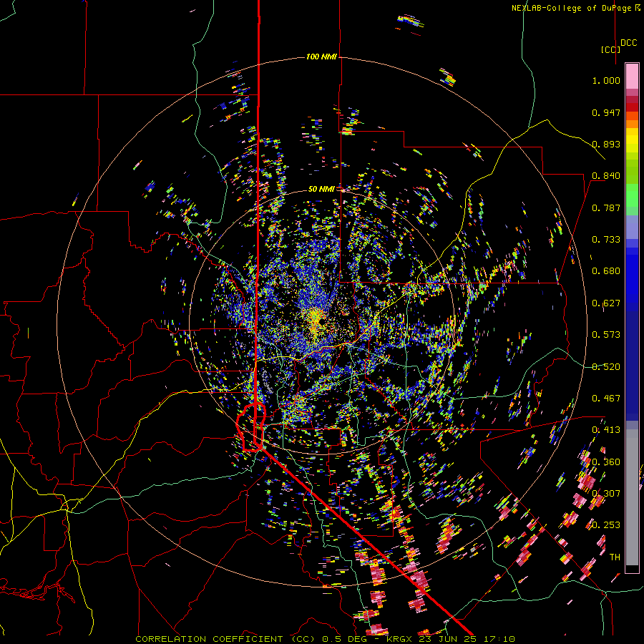Click the radar site at the rings' center
This screenshot has height=644, width=644.
tap(321, 322)
